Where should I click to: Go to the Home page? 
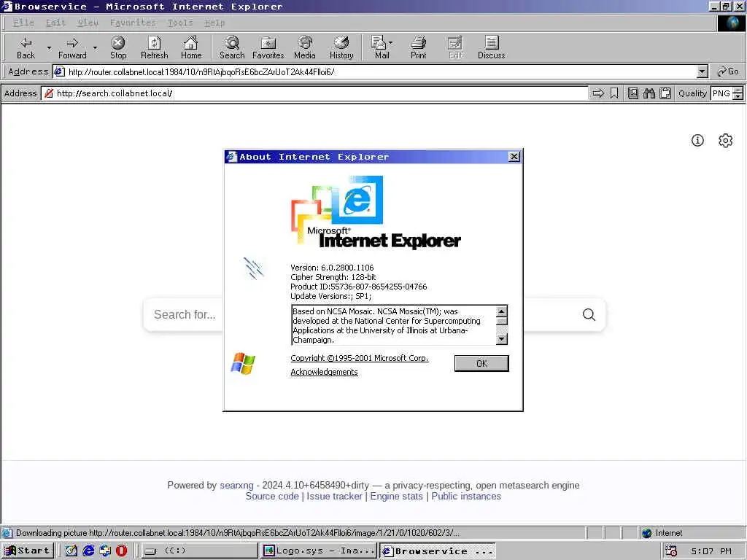[191, 47]
